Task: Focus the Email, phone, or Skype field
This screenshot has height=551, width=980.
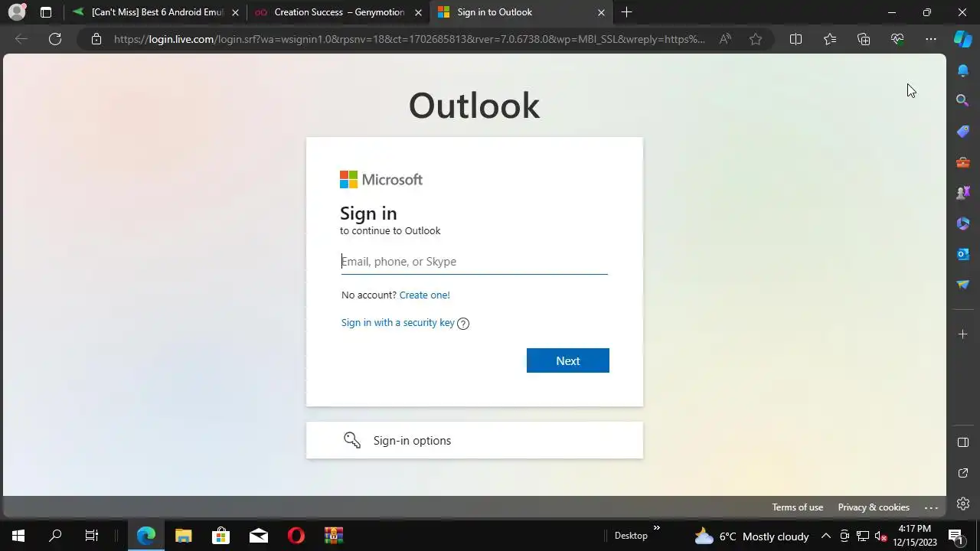Action: click(x=475, y=262)
